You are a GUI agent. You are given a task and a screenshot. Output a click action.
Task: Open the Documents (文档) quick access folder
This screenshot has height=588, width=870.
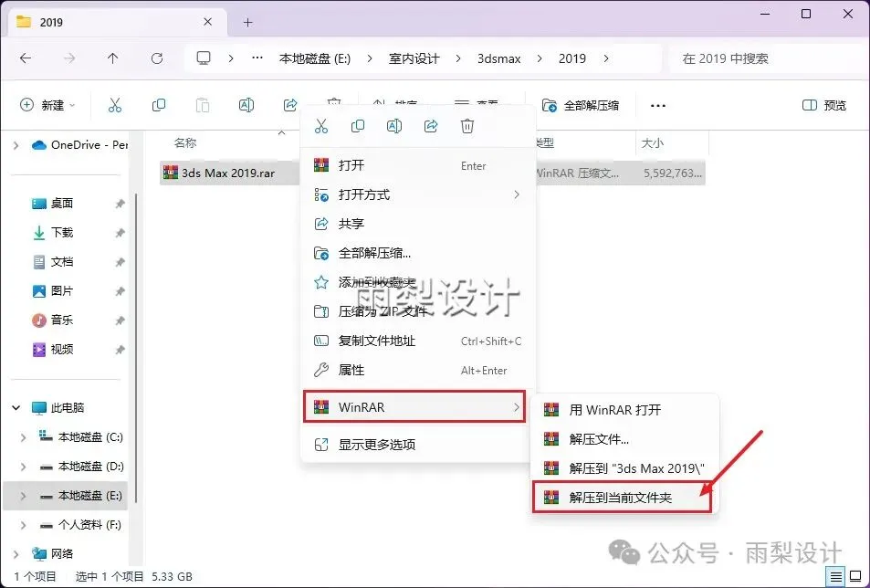pyautogui.click(x=53, y=262)
